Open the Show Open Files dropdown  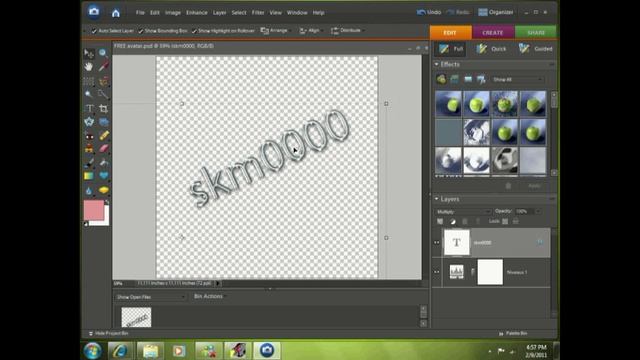coord(150,297)
